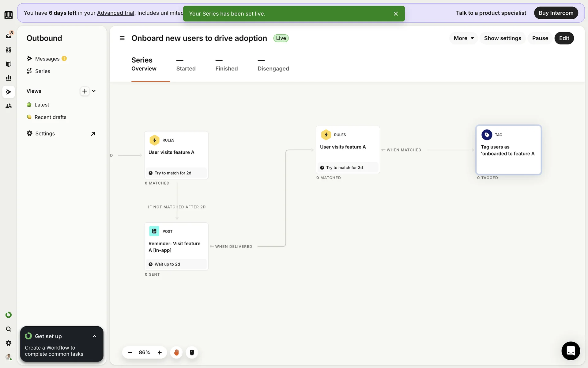Open Contacts people icon in sidebar
The height and width of the screenshot is (368, 588).
point(9,106)
